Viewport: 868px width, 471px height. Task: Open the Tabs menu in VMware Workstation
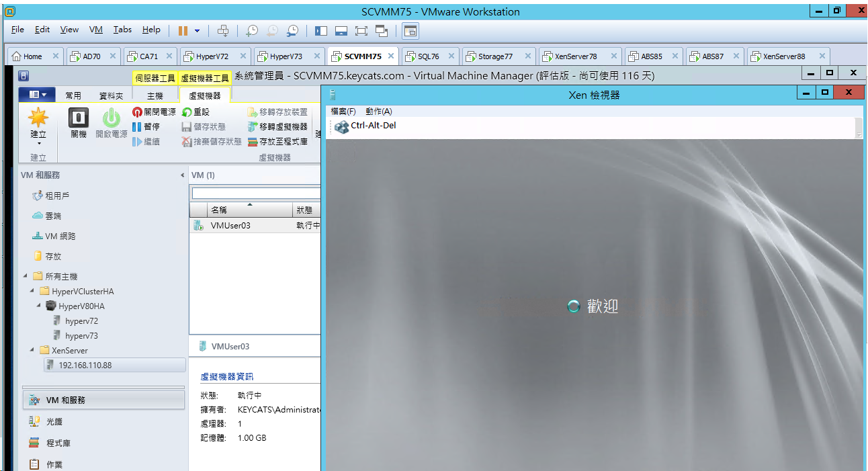click(122, 30)
